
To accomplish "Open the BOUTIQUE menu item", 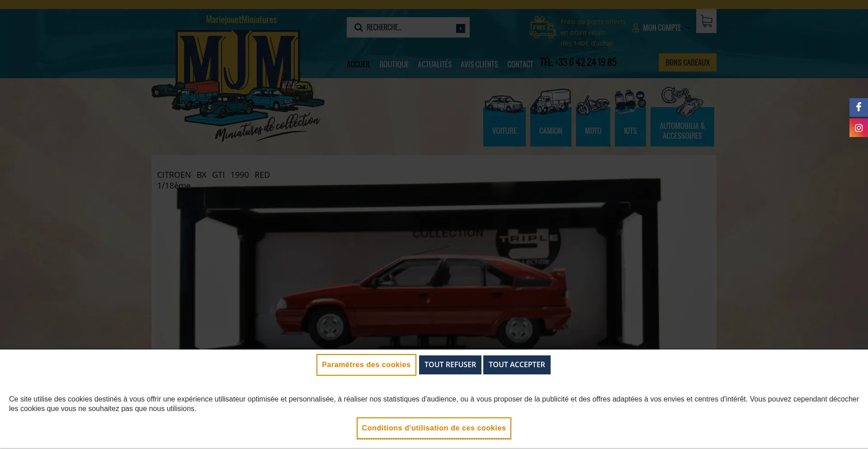I will (394, 64).
